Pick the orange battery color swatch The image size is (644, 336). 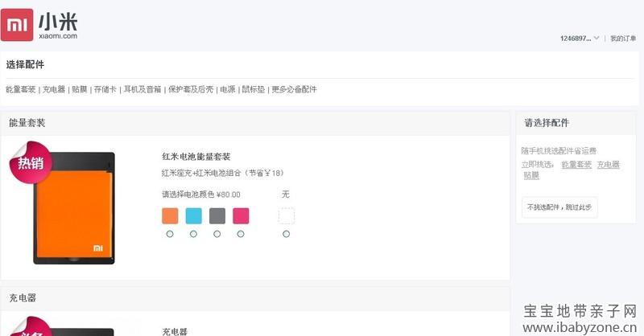[x=170, y=215]
